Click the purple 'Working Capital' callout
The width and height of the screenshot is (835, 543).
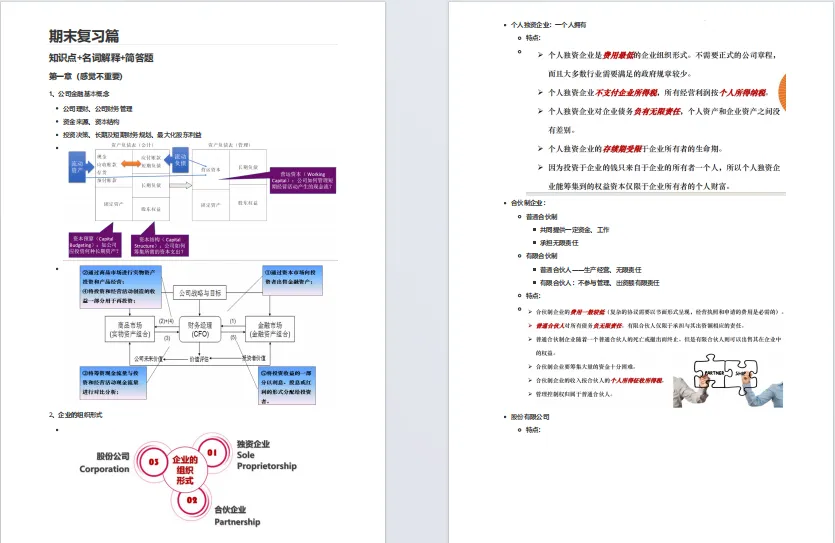tap(302, 180)
